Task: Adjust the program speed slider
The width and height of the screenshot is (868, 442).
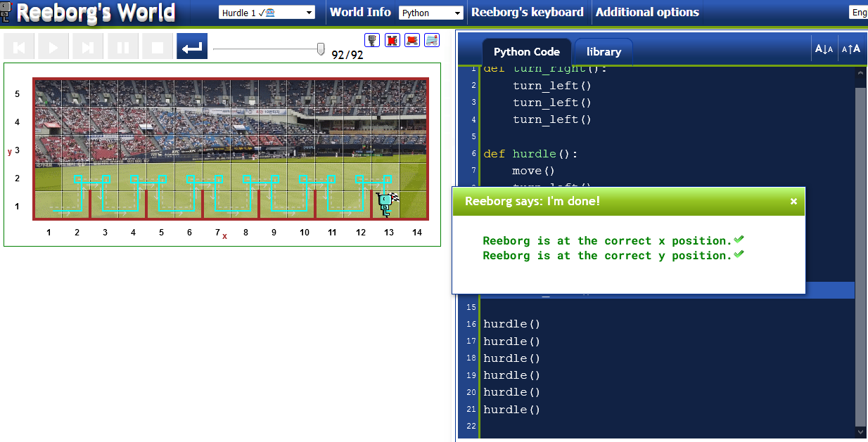Action: tap(320, 49)
